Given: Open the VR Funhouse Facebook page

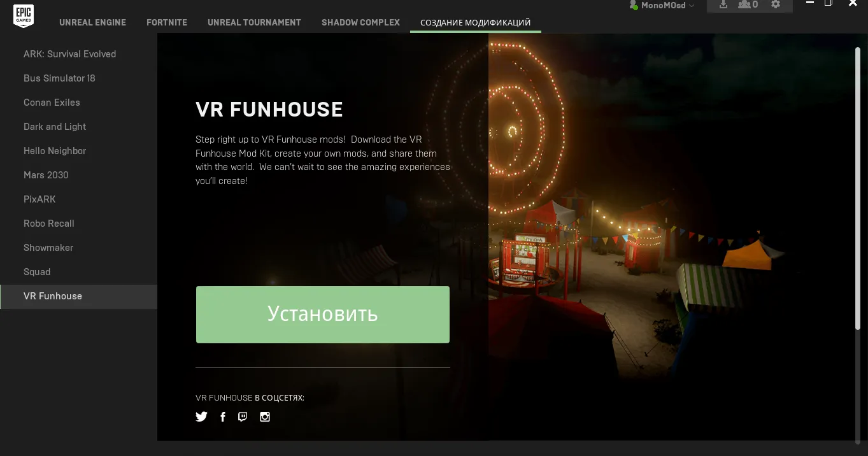Looking at the screenshot, I should coord(223,417).
